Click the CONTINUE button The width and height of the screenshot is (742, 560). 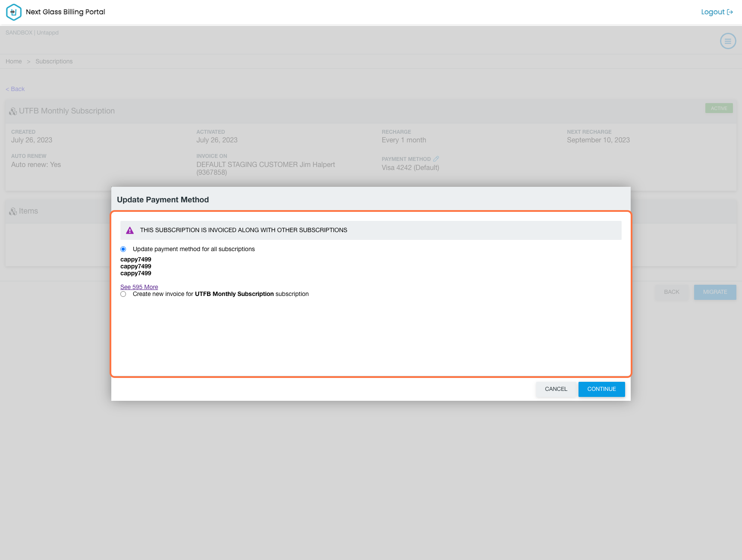pos(601,389)
